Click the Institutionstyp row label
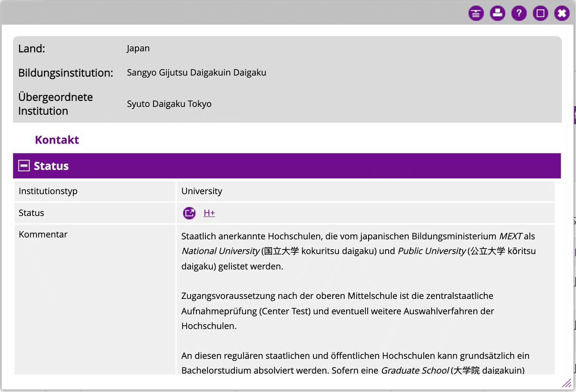This screenshot has height=392, width=576. (x=48, y=191)
